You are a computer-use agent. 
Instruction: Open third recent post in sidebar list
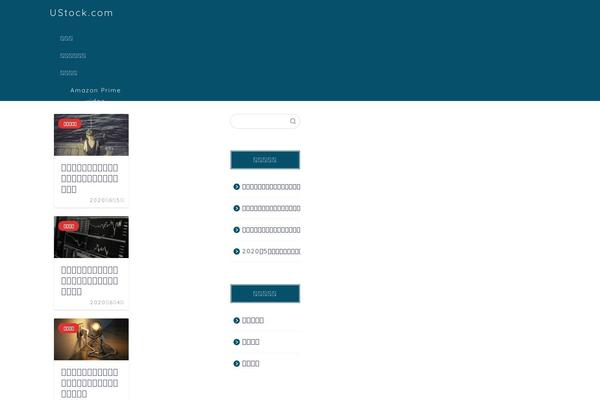click(x=271, y=230)
